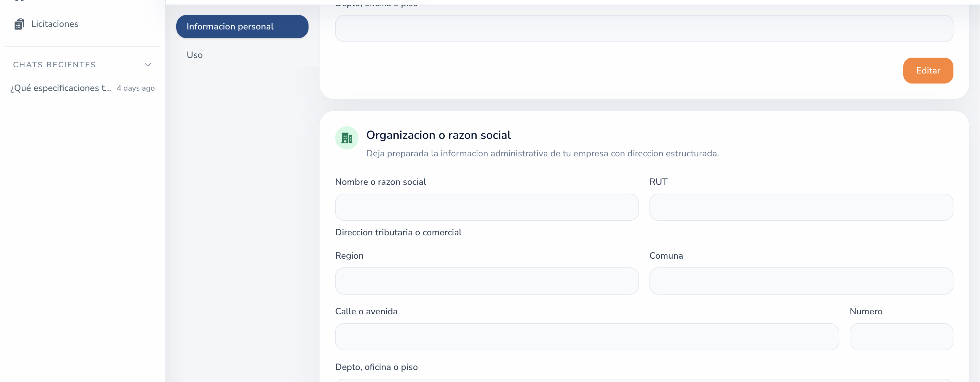Screen dimensions: 980x382
Task: Click the empty Depto, oficina o piso field
Action: 643,28
